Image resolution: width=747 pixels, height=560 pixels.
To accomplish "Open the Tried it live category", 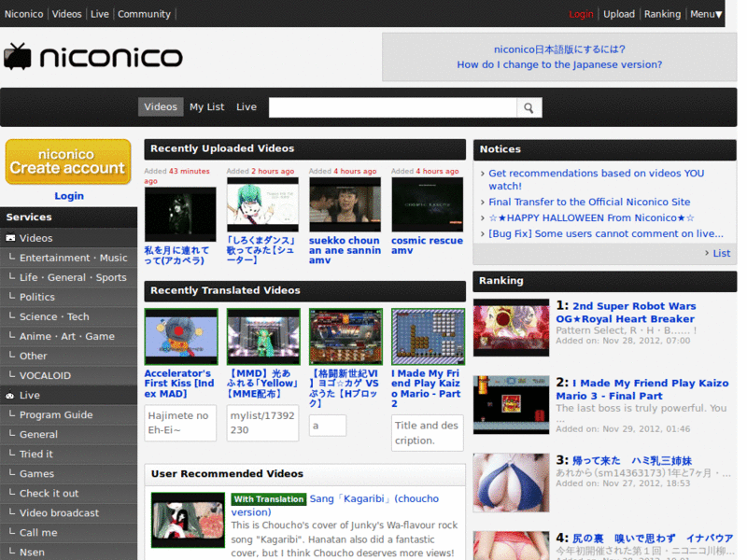I will [68, 454].
